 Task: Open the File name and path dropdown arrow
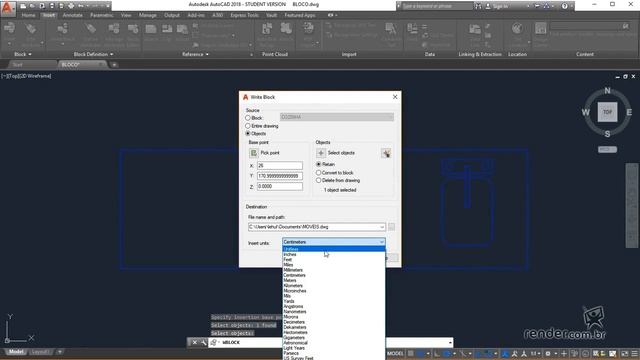[x=382, y=227]
